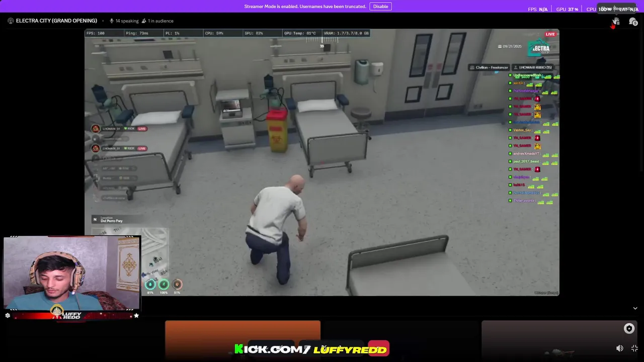Click the FPS N/A overlay stat
Viewport: 644px width, 362px height.
click(538, 9)
